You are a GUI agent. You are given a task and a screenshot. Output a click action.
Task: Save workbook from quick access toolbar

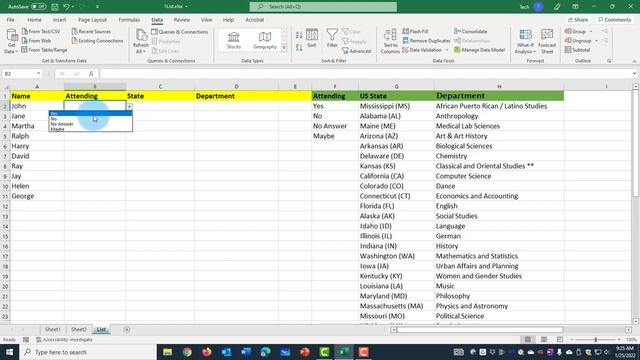(55, 7)
